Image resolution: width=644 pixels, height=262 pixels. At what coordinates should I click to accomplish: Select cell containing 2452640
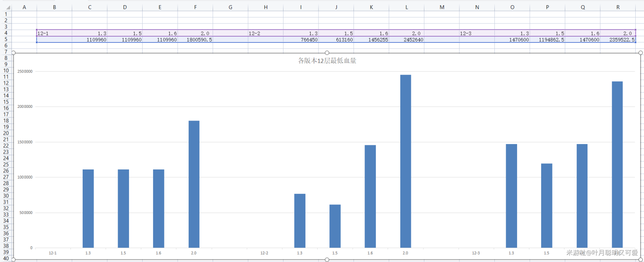coord(406,40)
